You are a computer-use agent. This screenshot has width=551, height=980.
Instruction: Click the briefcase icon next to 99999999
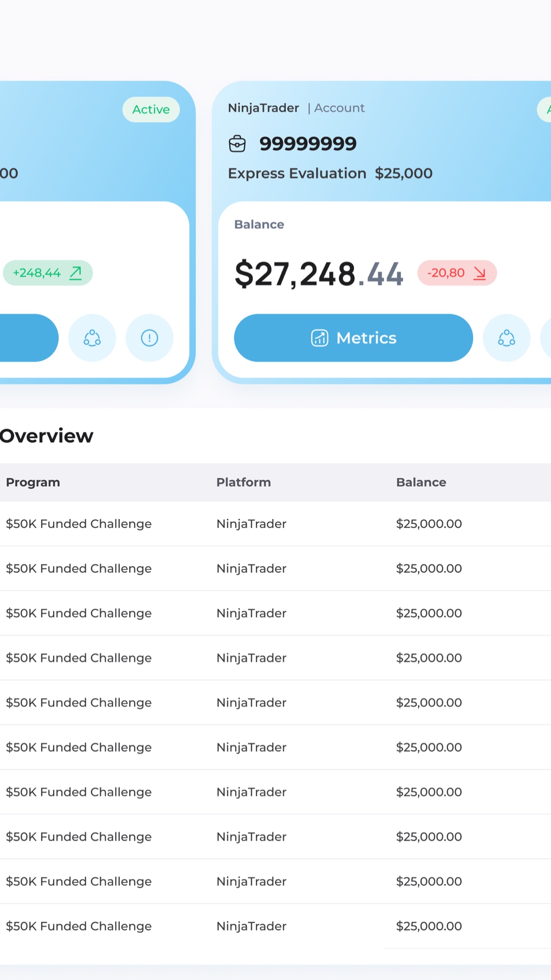pos(237,144)
